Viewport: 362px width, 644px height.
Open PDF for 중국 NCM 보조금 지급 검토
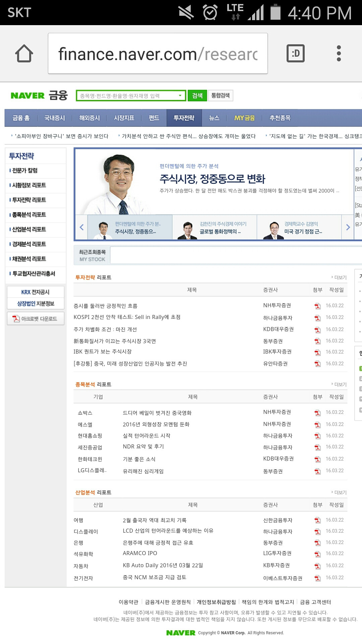tap(317, 578)
